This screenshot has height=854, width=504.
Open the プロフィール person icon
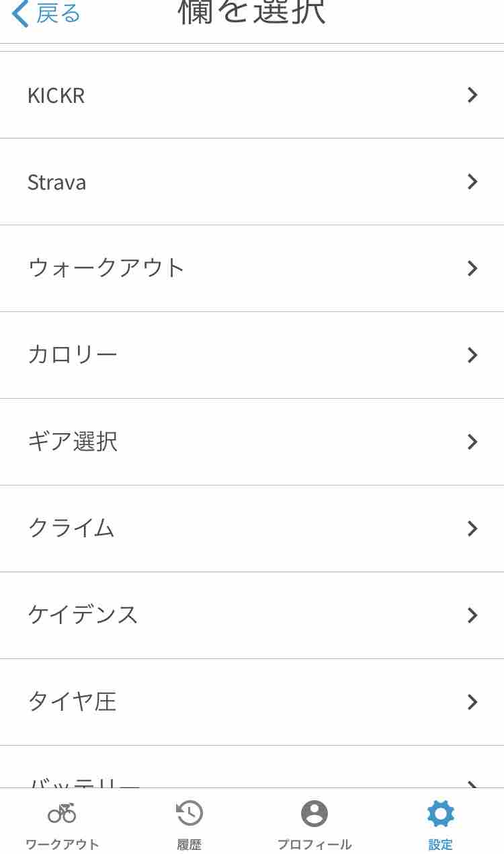[x=314, y=814]
